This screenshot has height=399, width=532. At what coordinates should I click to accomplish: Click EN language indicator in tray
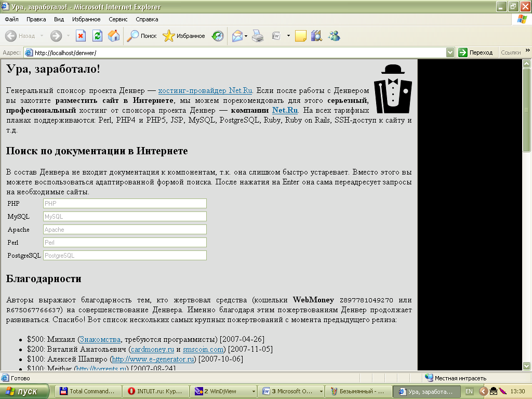click(x=469, y=391)
